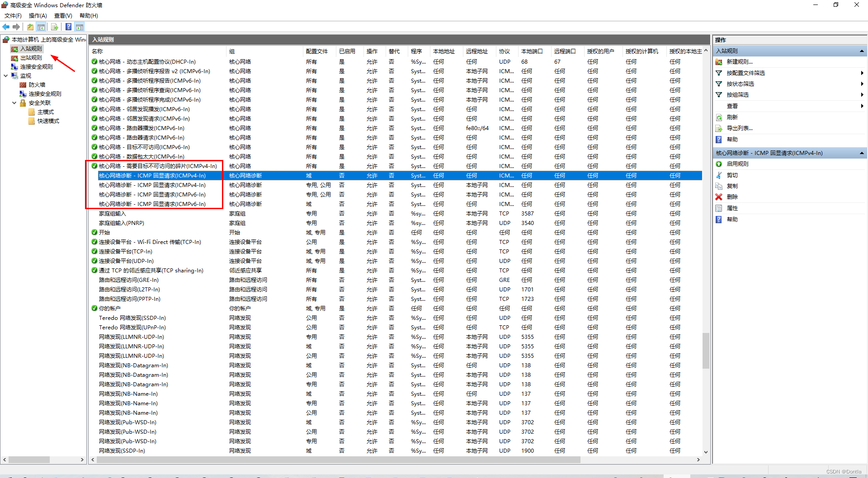Select rule 路由和远程访问(GRE-In)
868x478 pixels.
click(129, 280)
